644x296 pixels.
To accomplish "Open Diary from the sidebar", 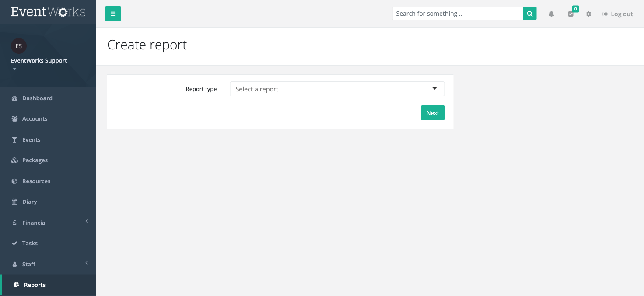I will point(48,202).
